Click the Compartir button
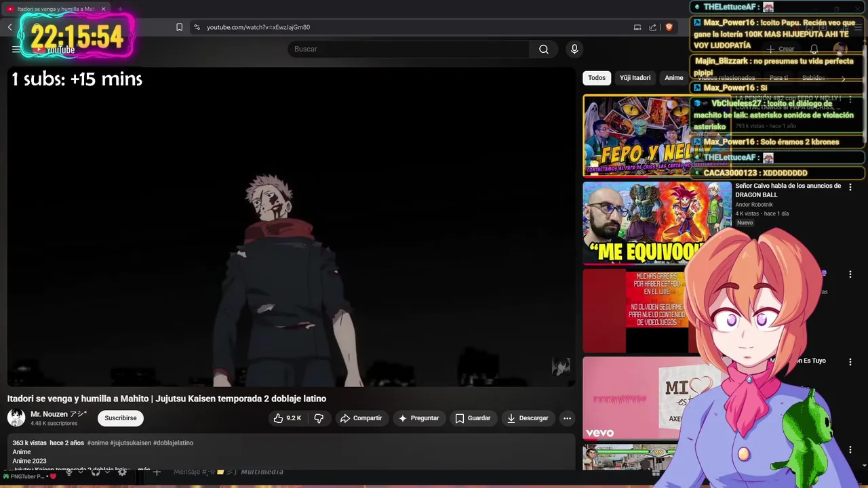 [x=361, y=418]
